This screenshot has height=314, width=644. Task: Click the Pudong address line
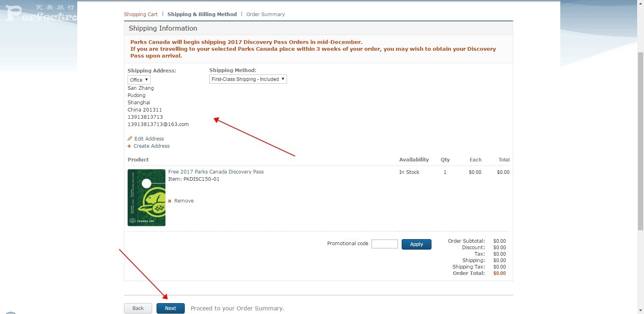click(136, 95)
